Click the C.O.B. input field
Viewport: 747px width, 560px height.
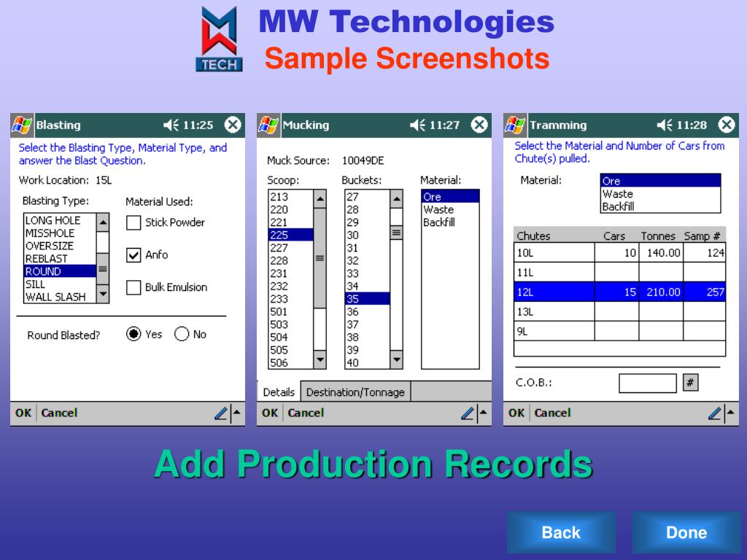pyautogui.click(x=648, y=383)
